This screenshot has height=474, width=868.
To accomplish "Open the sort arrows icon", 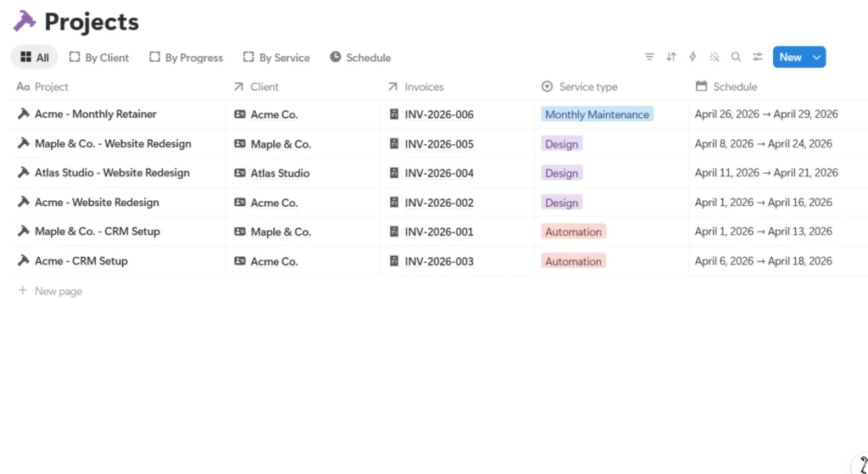I will tap(671, 57).
